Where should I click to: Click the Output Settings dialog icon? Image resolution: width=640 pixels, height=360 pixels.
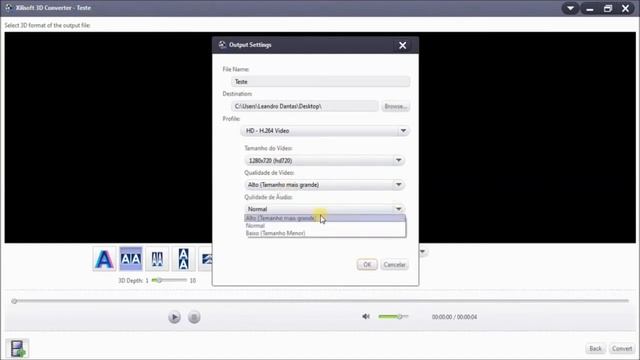[222, 45]
